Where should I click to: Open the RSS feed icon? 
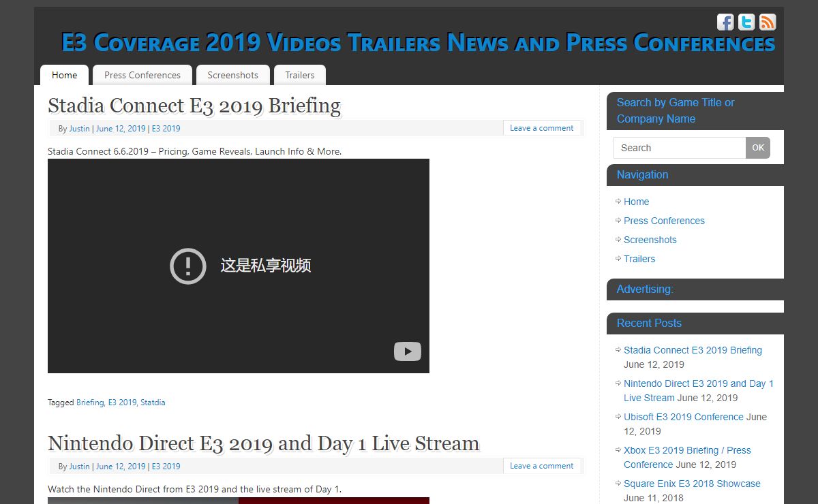tap(768, 22)
